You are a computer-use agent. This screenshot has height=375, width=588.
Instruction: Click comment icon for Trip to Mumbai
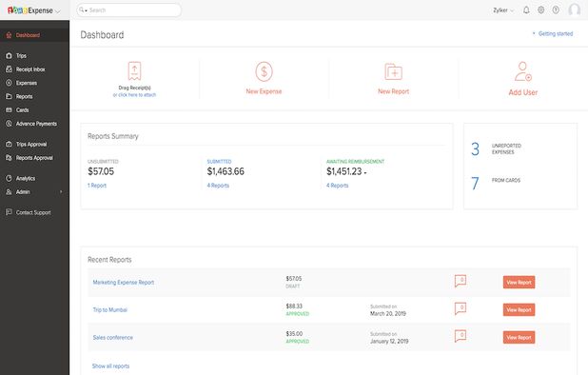point(461,308)
